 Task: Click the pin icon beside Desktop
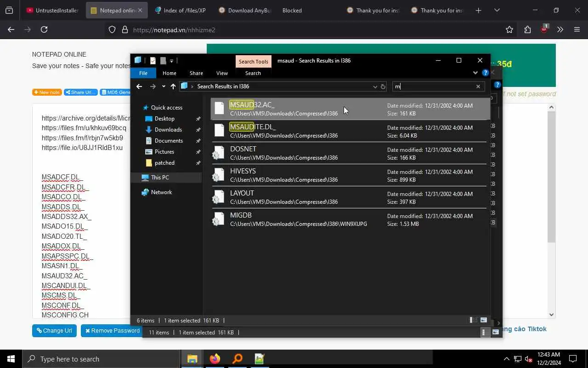198,119
